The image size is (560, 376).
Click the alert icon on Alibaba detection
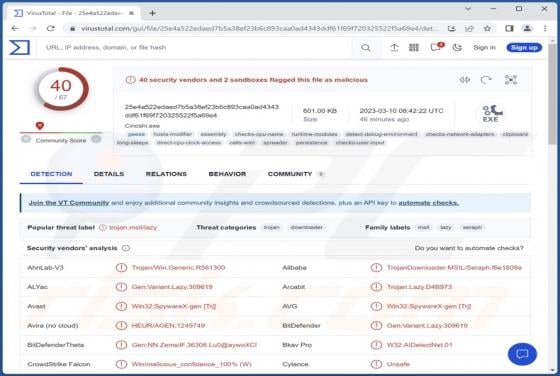click(376, 267)
